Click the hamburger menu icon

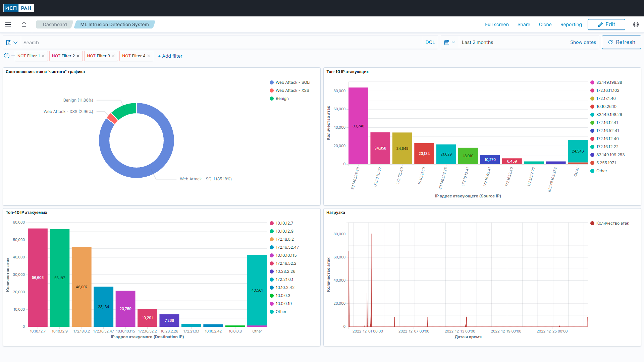click(x=8, y=24)
